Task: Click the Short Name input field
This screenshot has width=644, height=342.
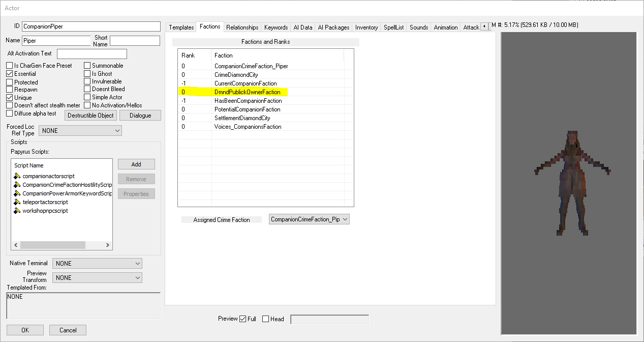Action: (x=135, y=41)
